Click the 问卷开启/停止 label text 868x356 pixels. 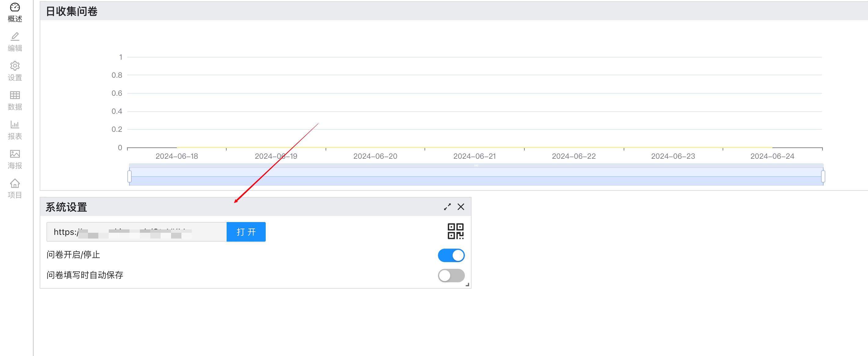pos(73,255)
